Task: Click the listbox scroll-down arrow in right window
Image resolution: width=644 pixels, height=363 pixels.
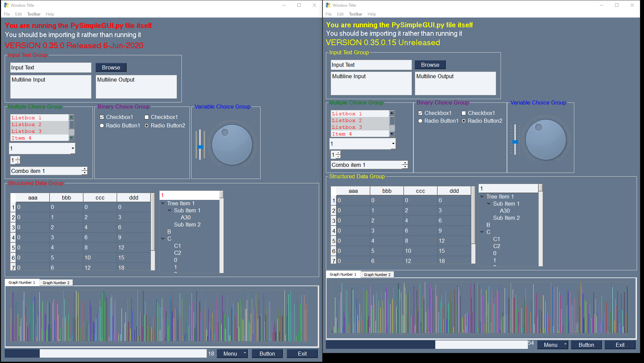Action: [392, 134]
